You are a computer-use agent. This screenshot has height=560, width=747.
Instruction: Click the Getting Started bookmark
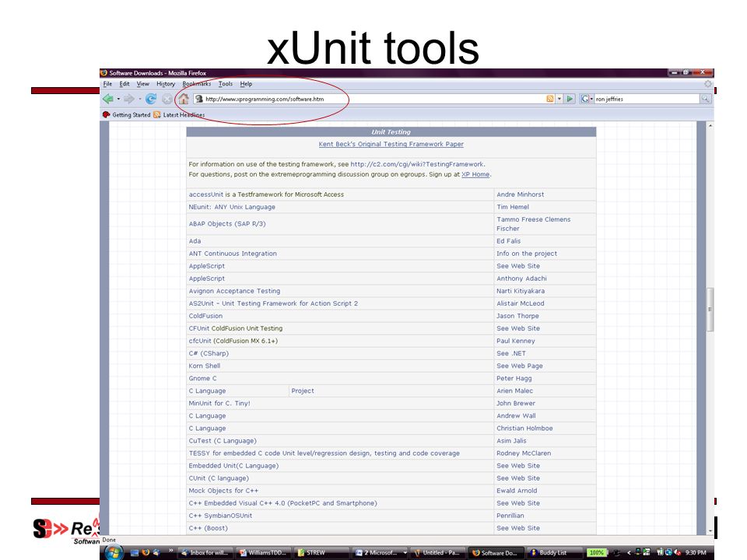pyautogui.click(x=126, y=115)
